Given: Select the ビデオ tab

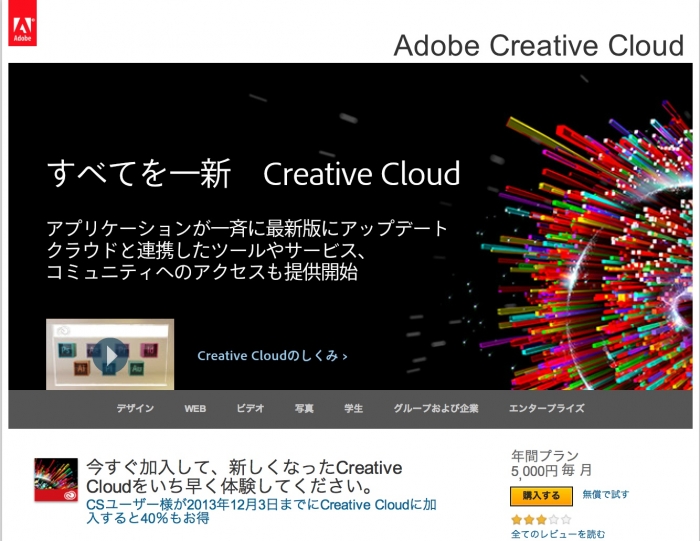Looking at the screenshot, I should coord(250,408).
